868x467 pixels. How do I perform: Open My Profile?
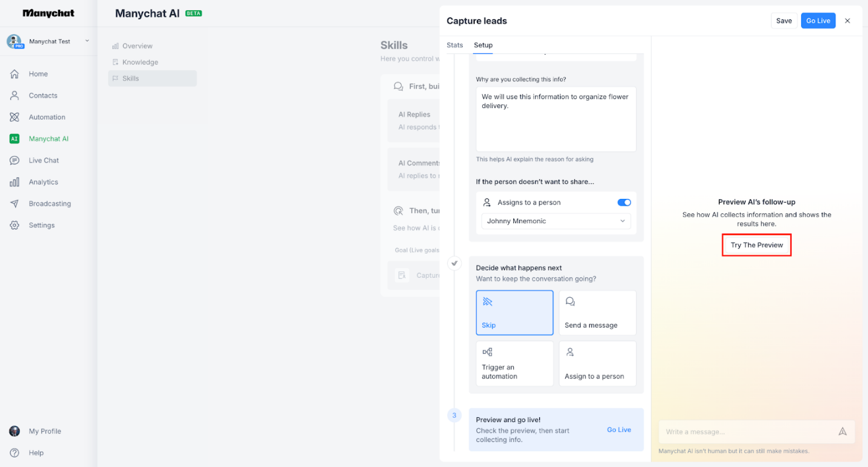tap(45, 431)
